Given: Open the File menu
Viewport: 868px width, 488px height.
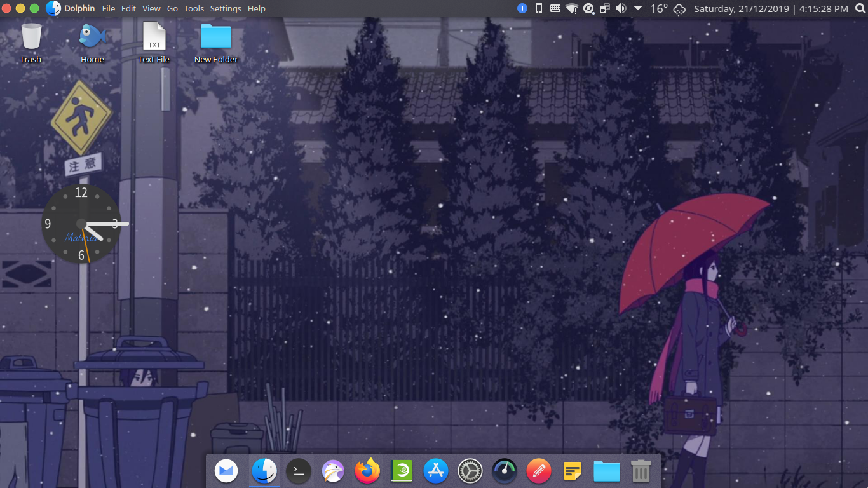Looking at the screenshot, I should click(x=109, y=8).
